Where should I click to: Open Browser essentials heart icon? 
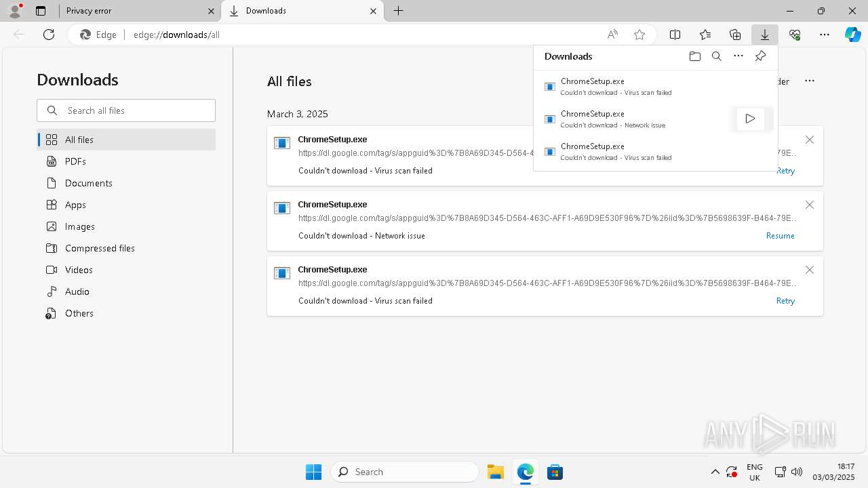pos(795,35)
